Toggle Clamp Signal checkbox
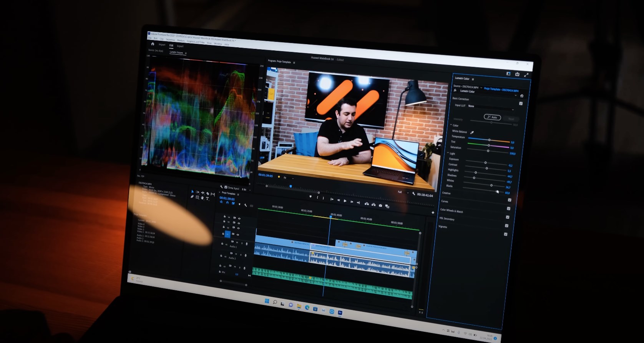644x343 pixels. [x=226, y=187]
